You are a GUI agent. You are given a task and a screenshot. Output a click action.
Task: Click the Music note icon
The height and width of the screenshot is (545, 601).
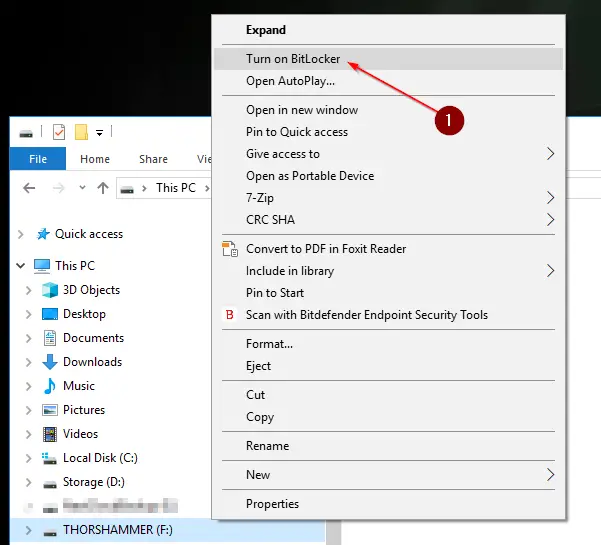(50, 386)
